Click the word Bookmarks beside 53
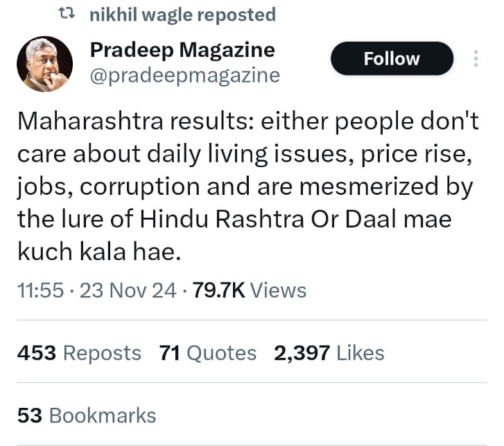The height and width of the screenshot is (446, 504). pyautogui.click(x=103, y=415)
